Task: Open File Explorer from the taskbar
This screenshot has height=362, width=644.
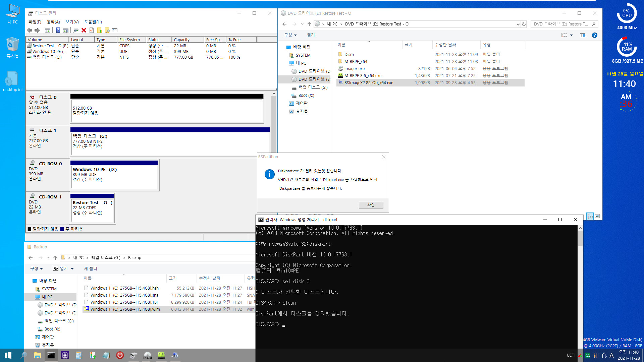Action: pos(37,355)
